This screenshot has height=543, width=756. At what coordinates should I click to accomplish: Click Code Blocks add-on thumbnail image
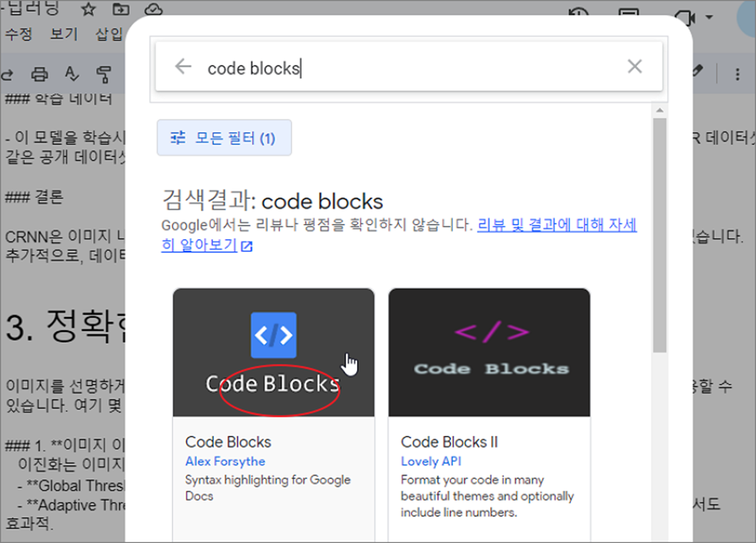[273, 352]
